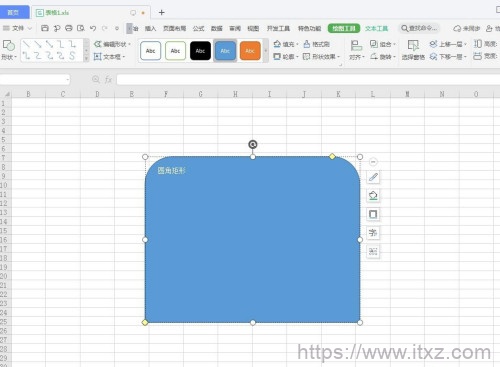Viewport: 500px width, 367px height.
Task: Open the Text Tools (文本工具) tab
Action: [x=376, y=28]
